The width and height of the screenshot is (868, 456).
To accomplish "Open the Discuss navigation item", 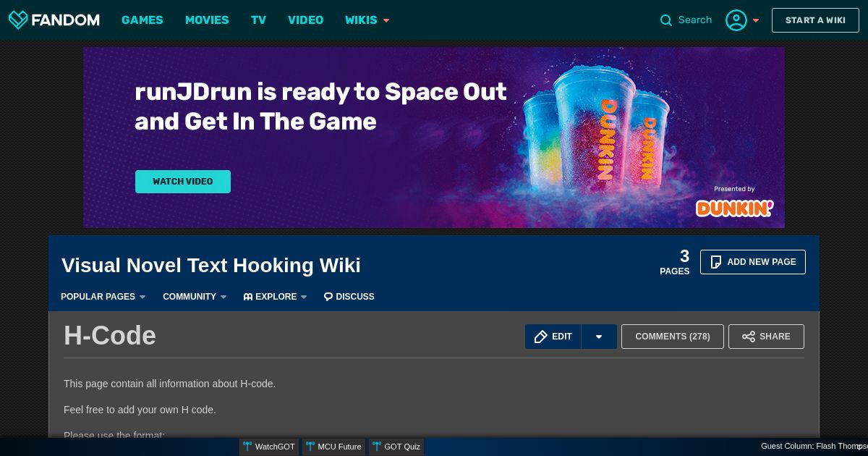I will [x=349, y=297].
